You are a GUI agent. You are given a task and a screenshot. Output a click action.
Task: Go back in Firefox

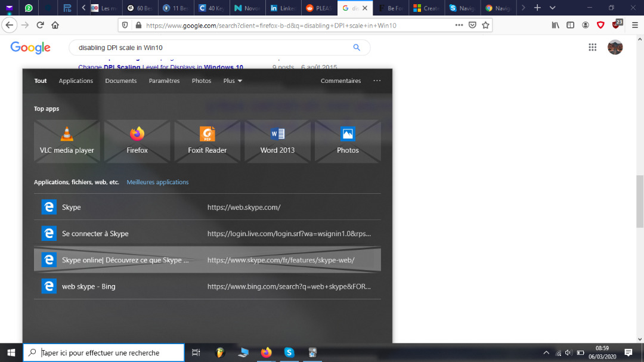10,25
